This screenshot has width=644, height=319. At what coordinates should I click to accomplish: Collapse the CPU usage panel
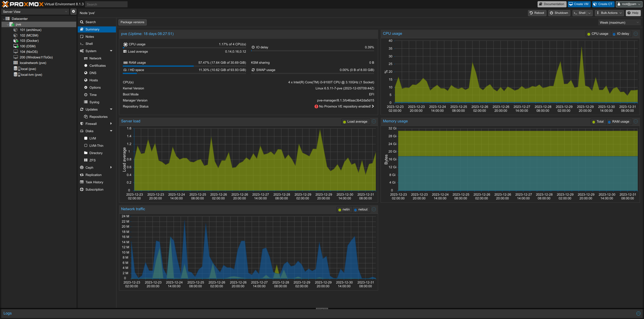coord(636,34)
